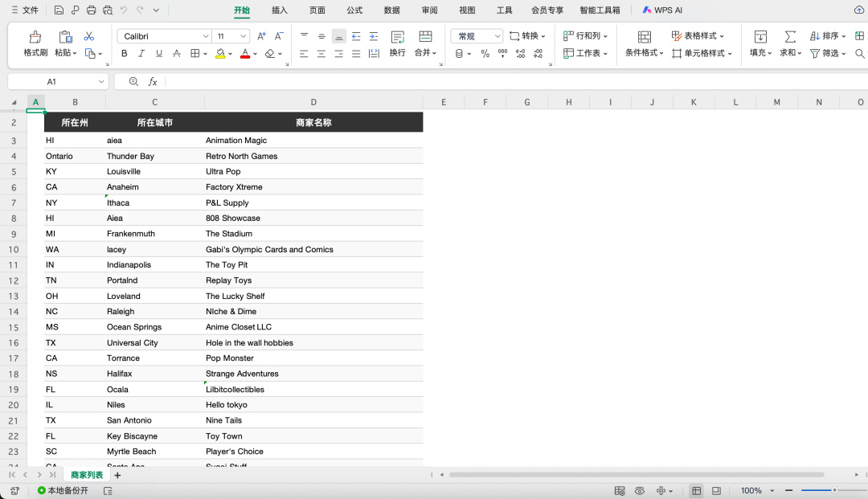Toggle bold formatting
This screenshot has height=499, width=868.
(124, 53)
